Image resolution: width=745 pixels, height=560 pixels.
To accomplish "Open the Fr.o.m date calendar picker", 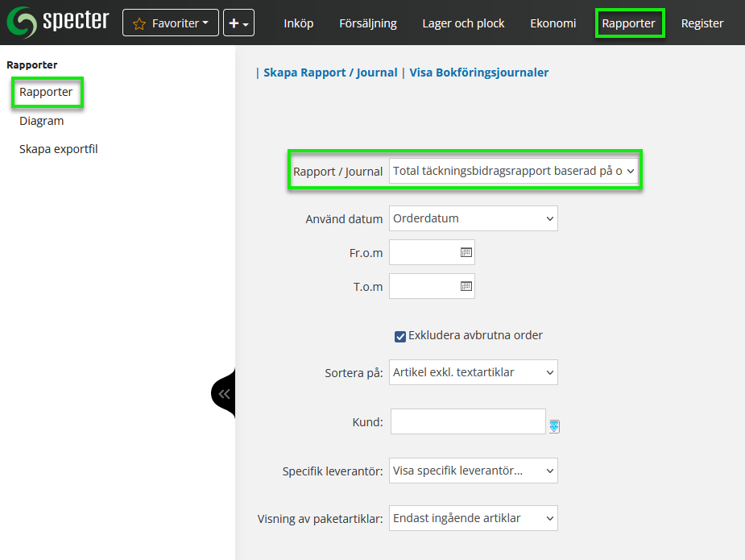I will pos(466,252).
